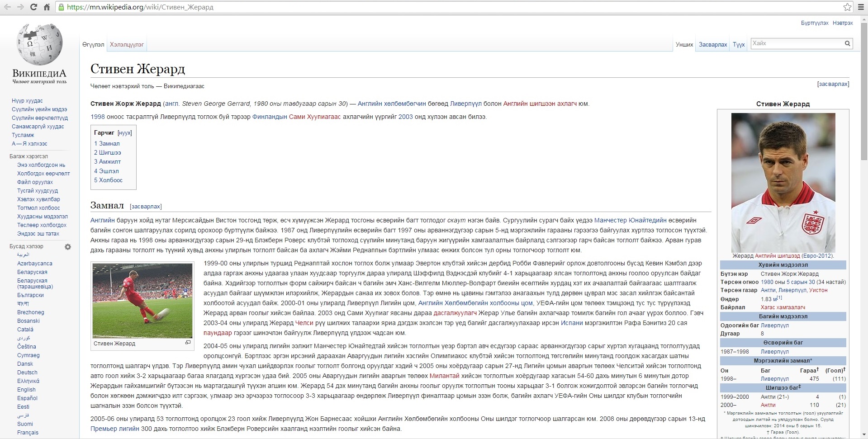Open Энэ холбогдсон нь tool link
868x439 pixels.
pos(41,165)
